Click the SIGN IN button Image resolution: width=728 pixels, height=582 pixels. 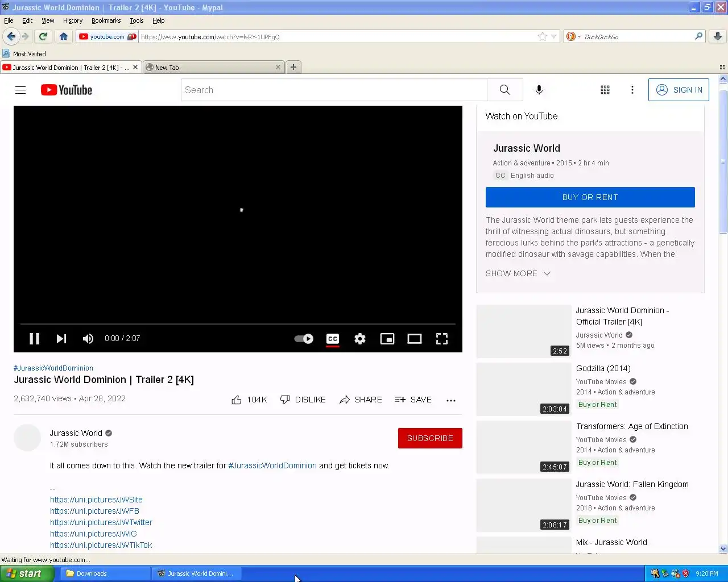point(679,90)
